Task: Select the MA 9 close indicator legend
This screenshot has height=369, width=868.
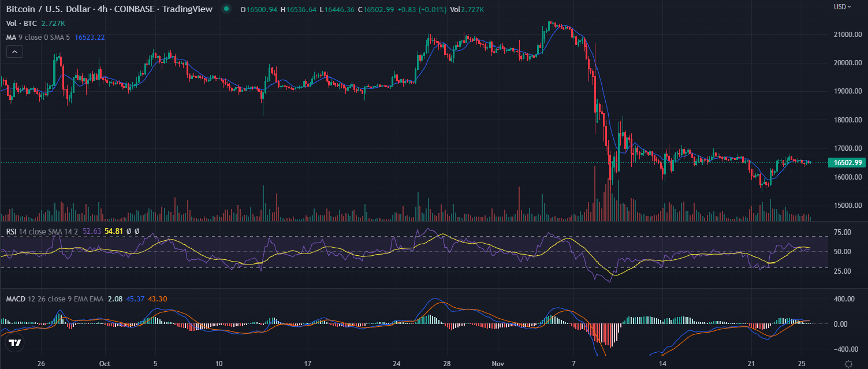Action: (x=39, y=38)
